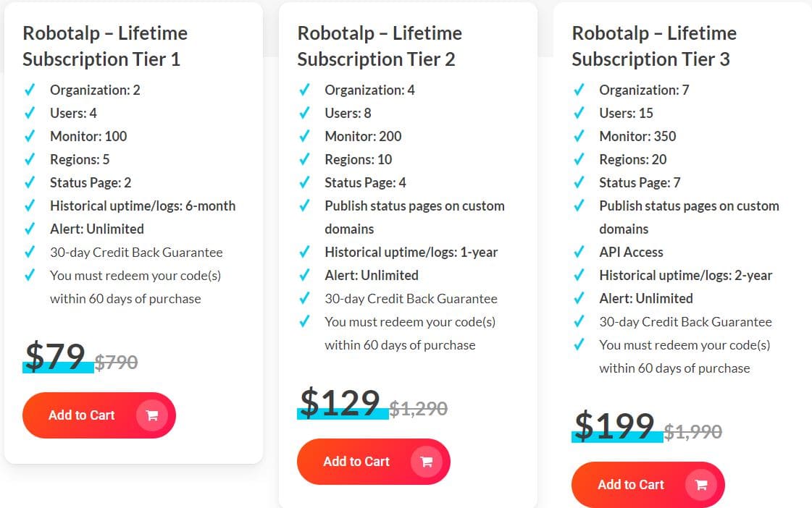This screenshot has width=812, height=508.
Task: Select Add to Cart for Tier 2
Action: (x=356, y=462)
